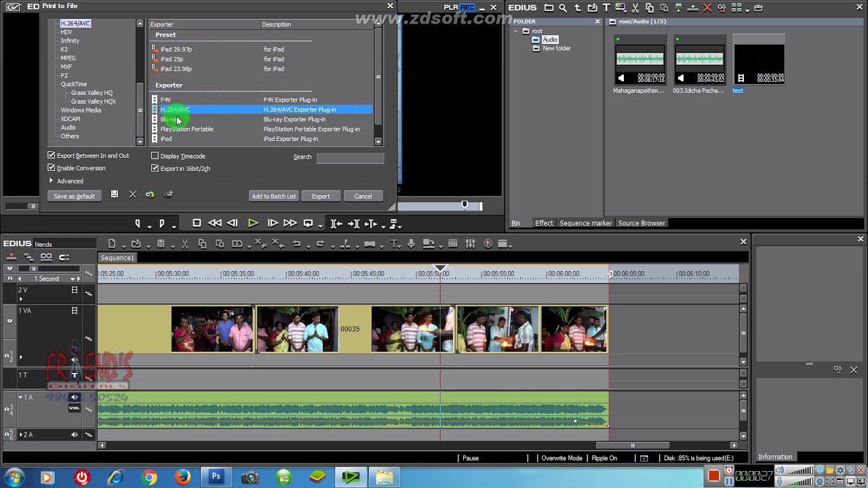Open the Vectorscope color wheel icon

[488, 244]
